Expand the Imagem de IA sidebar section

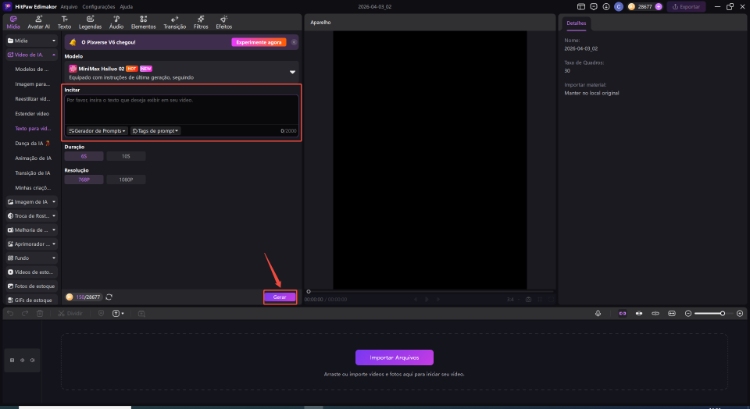tap(29, 201)
